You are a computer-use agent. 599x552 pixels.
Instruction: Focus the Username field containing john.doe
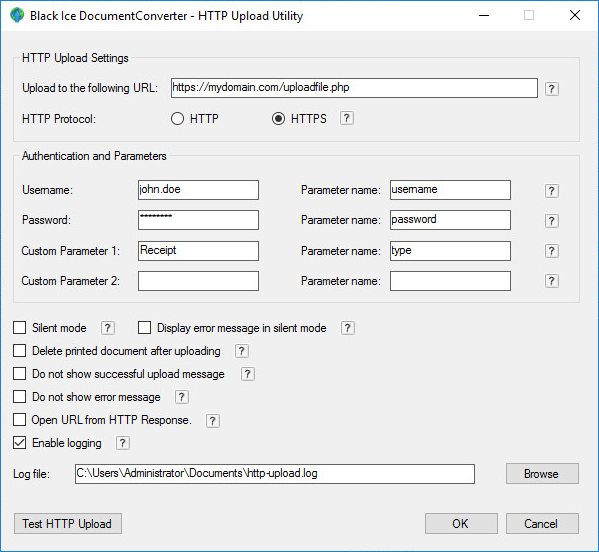click(198, 190)
